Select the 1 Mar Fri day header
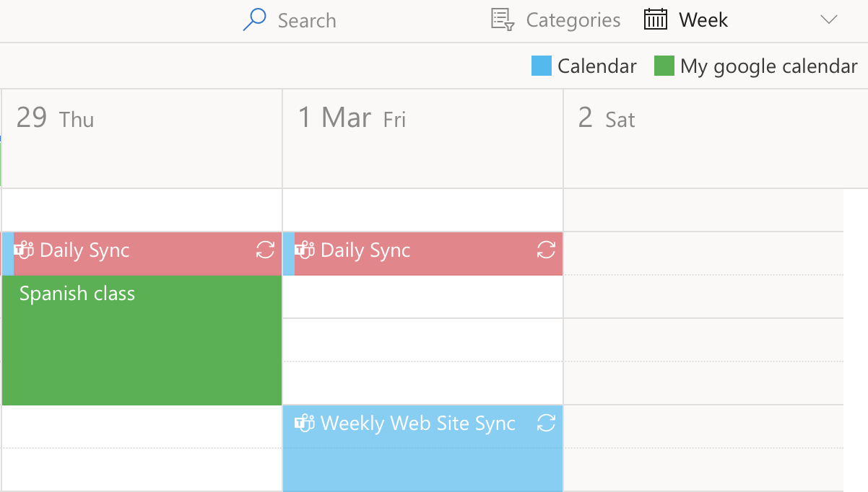This screenshot has width=868, height=492. 422,139
